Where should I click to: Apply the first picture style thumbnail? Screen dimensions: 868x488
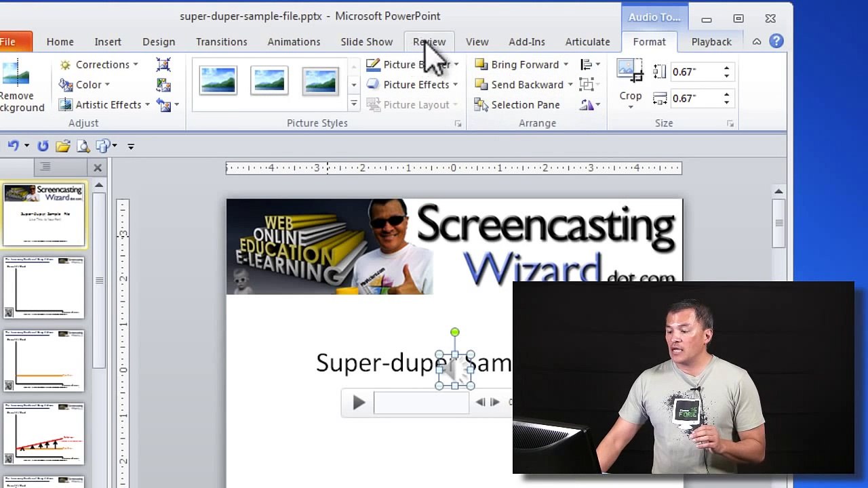point(218,81)
